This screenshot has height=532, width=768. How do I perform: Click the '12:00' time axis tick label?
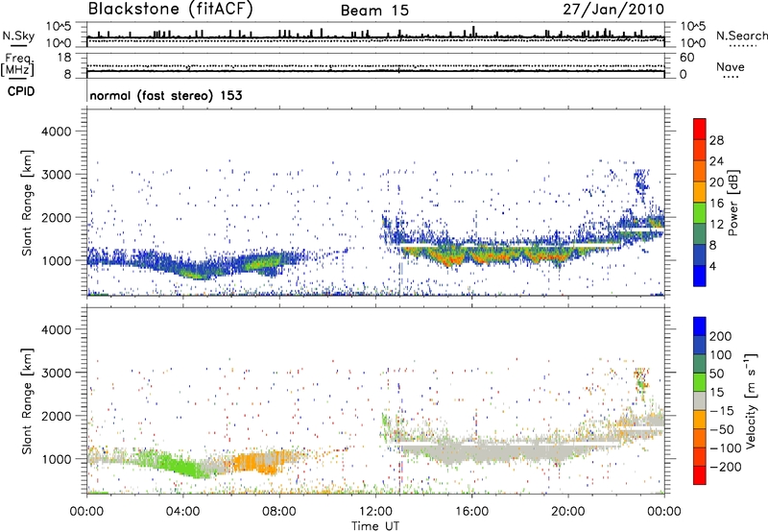coord(375,512)
